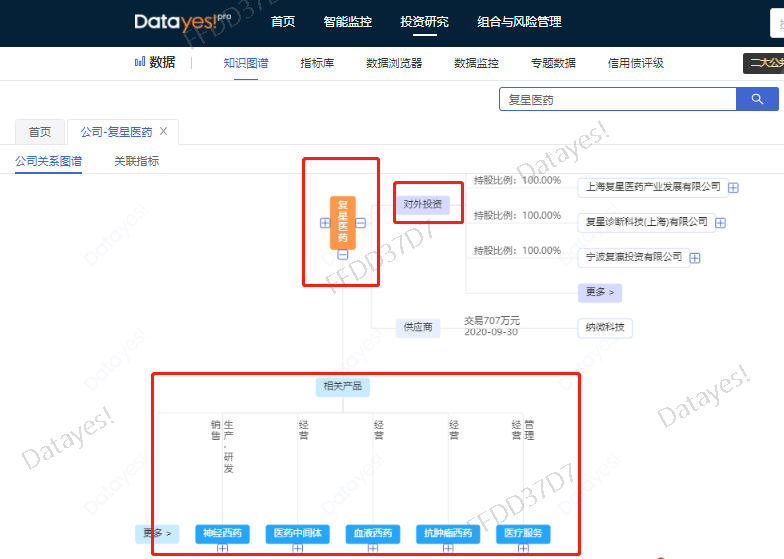Click the orange 复星医药 node
Screen dimensions: 784x559
342,222
